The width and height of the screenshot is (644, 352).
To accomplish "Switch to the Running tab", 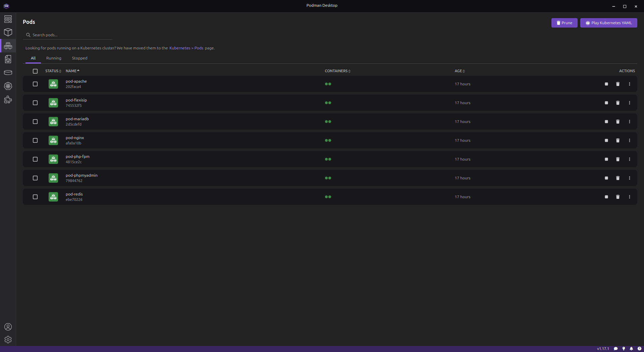I will tap(54, 58).
